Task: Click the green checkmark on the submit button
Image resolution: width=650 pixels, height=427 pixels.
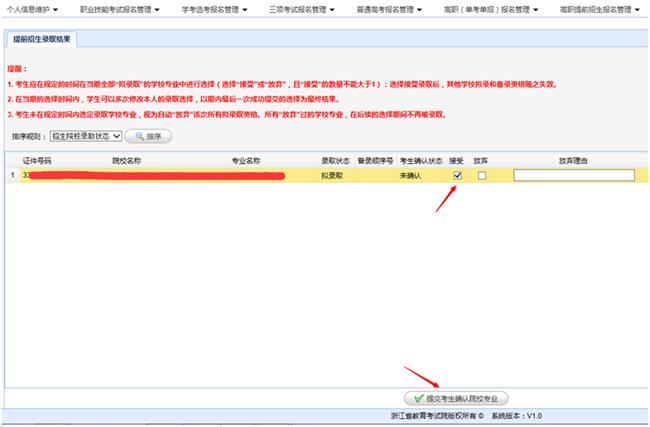Action: [x=414, y=397]
